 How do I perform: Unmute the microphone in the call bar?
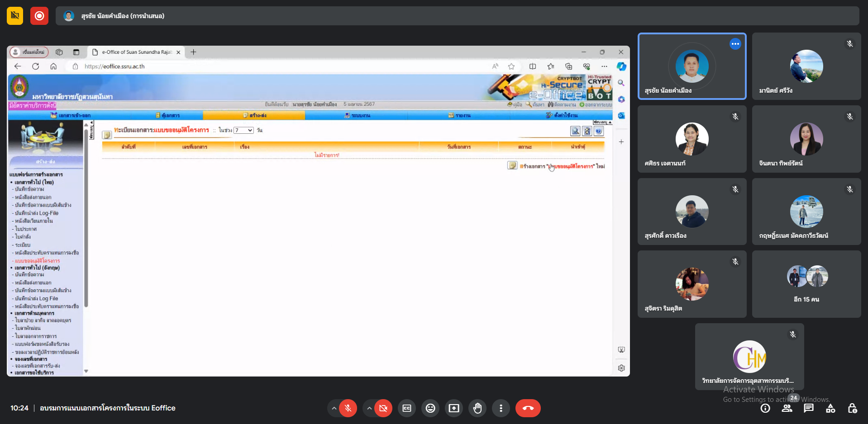pyautogui.click(x=348, y=408)
